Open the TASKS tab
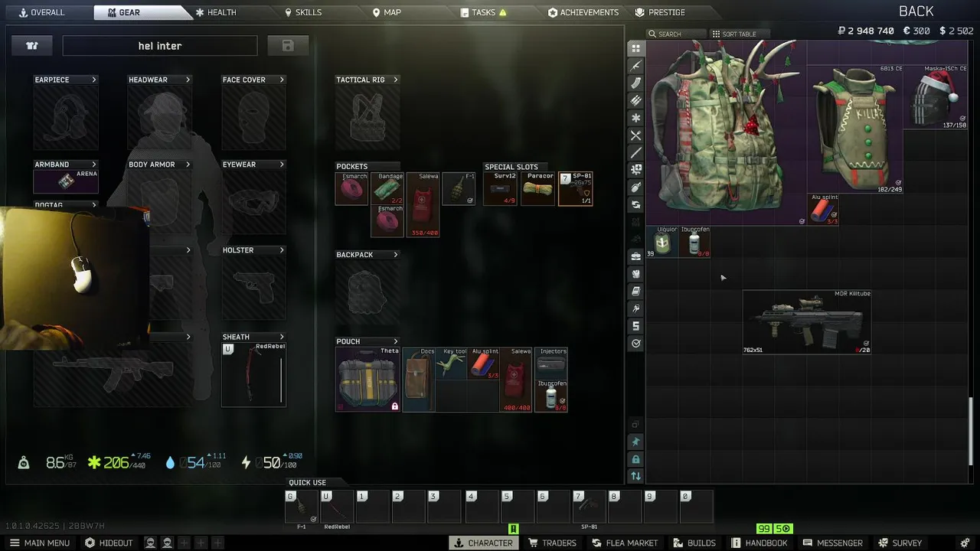Viewport: 980px width, 551px height. [484, 12]
